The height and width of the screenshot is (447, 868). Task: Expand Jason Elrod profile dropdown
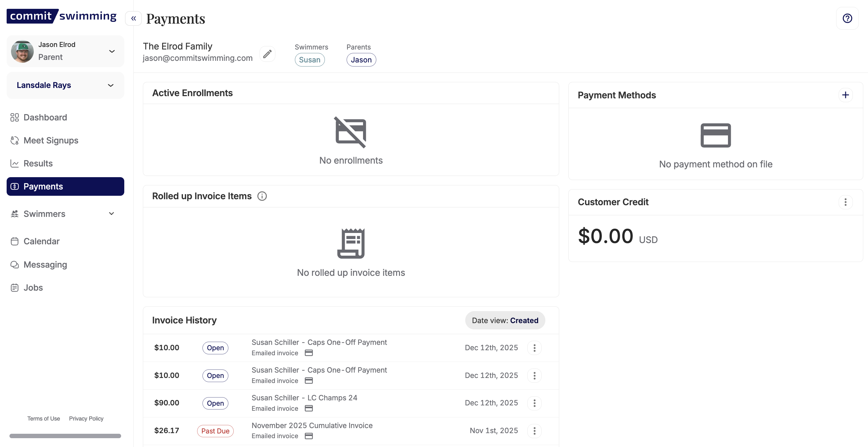(x=112, y=51)
